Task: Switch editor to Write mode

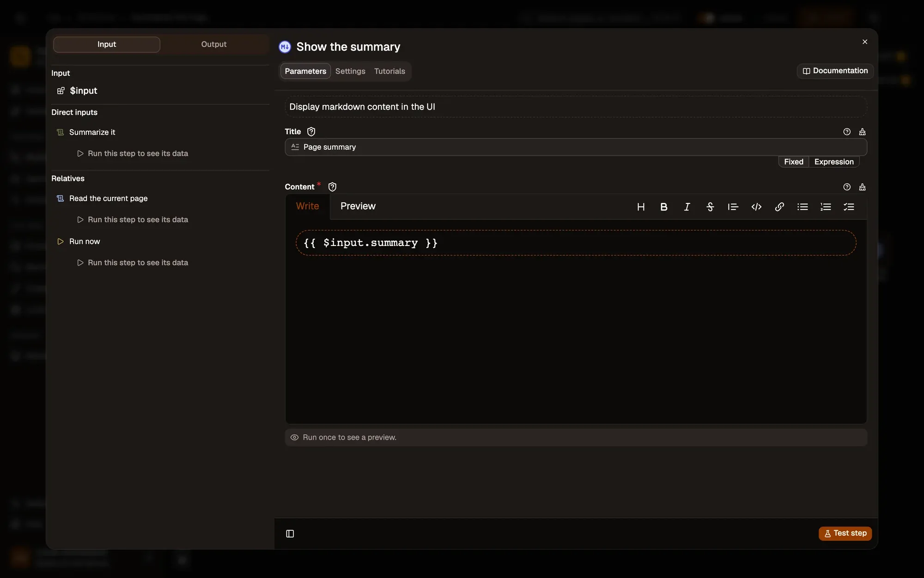Action: point(307,206)
